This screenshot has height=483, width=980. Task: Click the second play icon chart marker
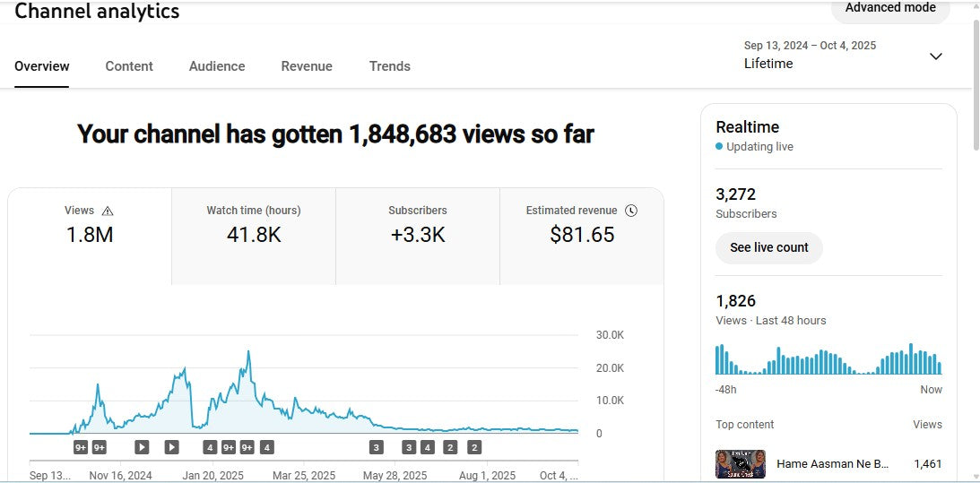171,447
